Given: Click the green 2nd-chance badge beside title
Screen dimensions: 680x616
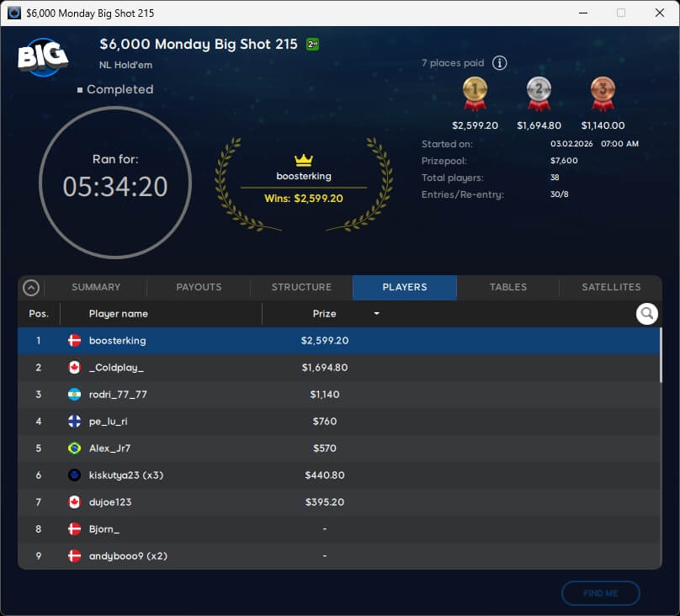Looking at the screenshot, I should [312, 45].
